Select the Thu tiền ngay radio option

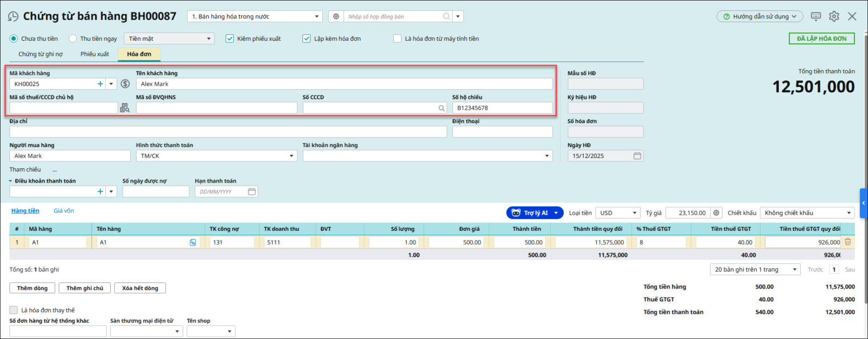tap(73, 39)
